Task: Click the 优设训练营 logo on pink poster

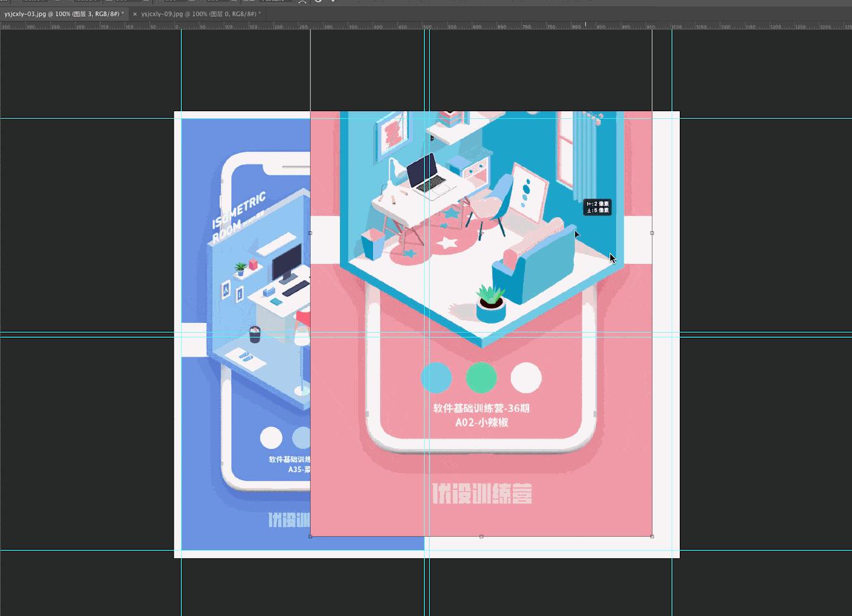Action: click(x=482, y=493)
